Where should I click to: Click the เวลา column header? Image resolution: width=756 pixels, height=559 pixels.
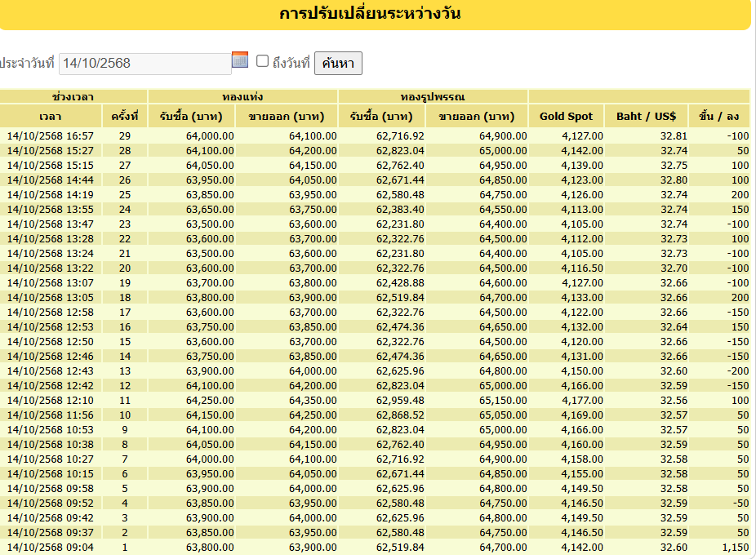point(51,116)
